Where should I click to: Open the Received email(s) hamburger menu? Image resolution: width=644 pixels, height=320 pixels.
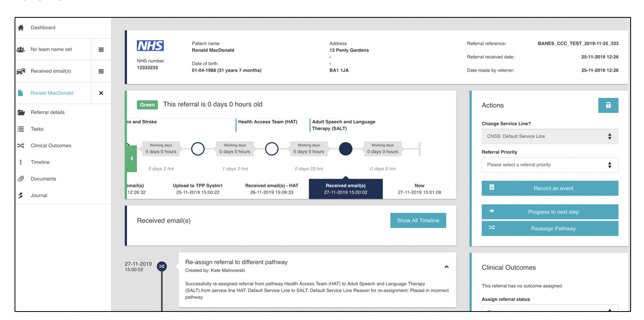pos(101,72)
